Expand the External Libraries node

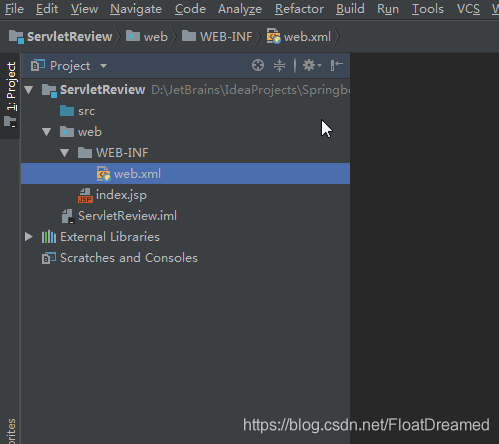[x=29, y=237]
